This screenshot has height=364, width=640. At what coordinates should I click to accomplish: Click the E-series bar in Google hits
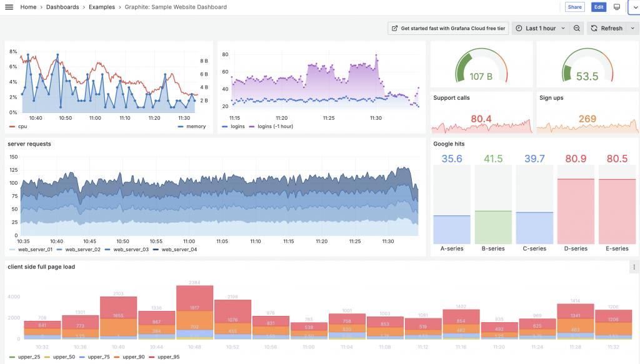617,211
